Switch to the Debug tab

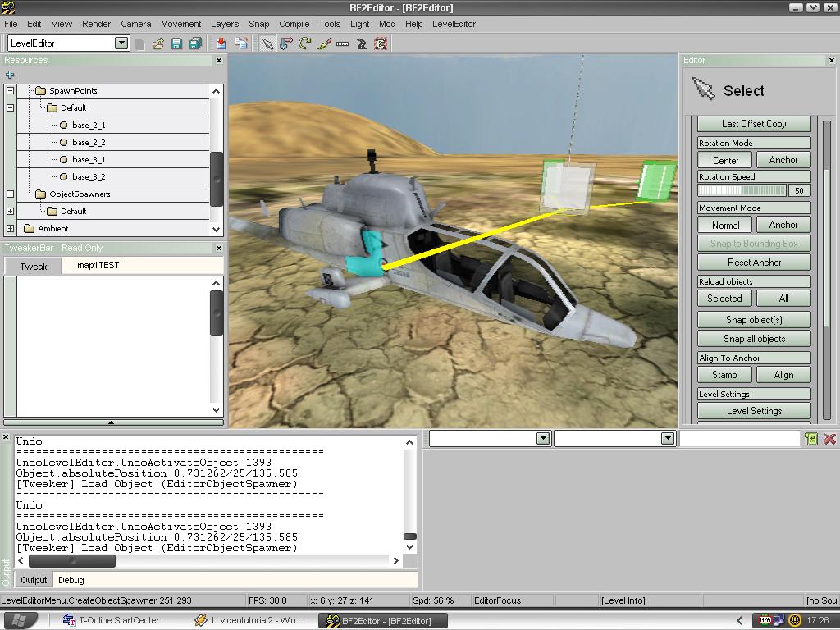(x=71, y=580)
